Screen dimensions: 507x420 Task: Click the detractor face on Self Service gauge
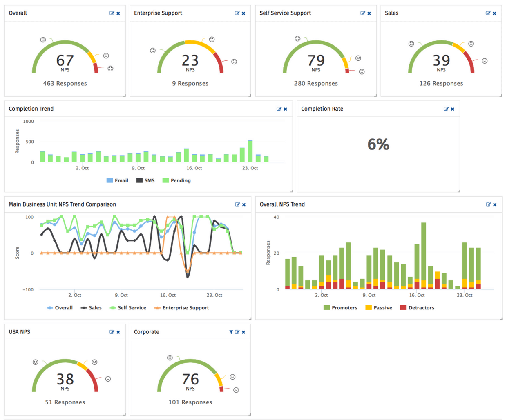point(362,72)
